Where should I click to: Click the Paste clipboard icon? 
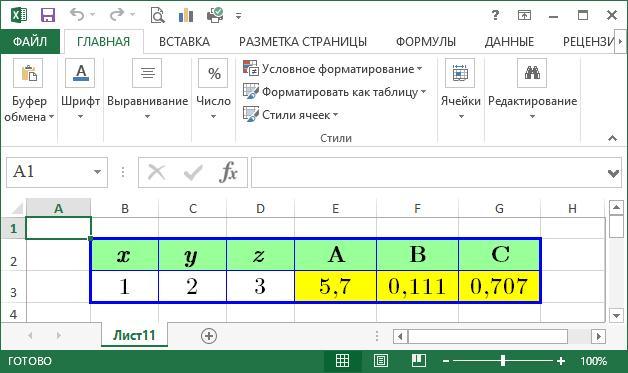(x=28, y=73)
